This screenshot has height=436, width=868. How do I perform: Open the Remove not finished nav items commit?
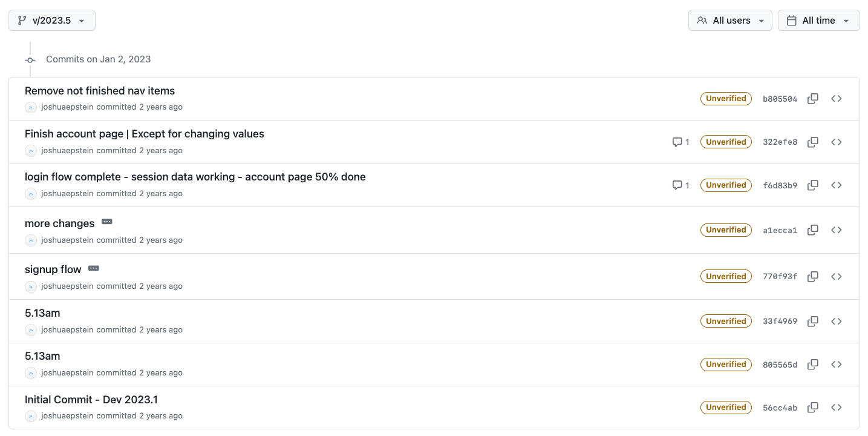[99, 90]
